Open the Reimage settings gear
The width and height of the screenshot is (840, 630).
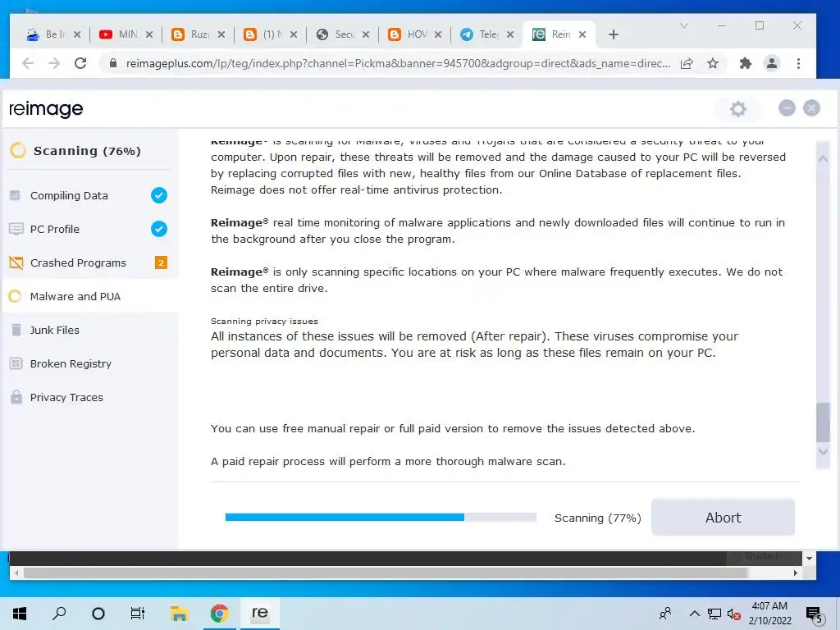click(737, 109)
